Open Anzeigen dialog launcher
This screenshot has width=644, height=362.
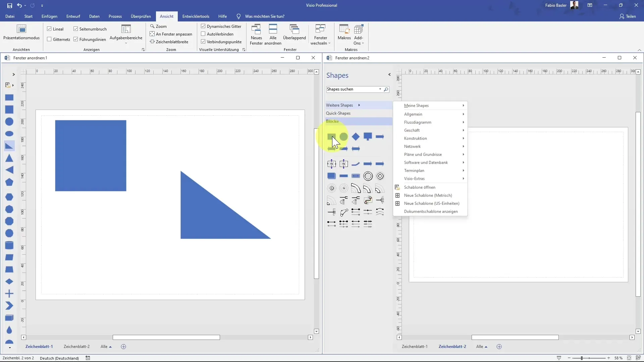pyautogui.click(x=143, y=50)
